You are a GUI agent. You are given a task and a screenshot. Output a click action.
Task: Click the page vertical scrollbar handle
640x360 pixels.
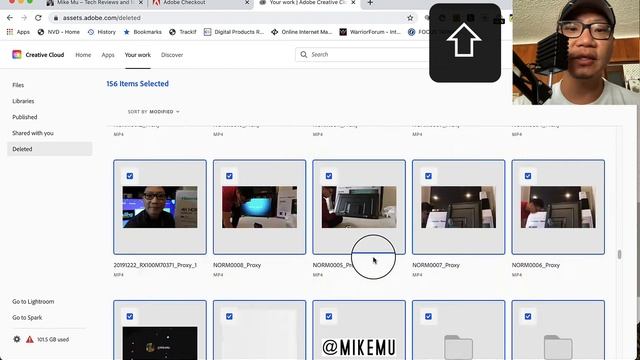pos(620,255)
